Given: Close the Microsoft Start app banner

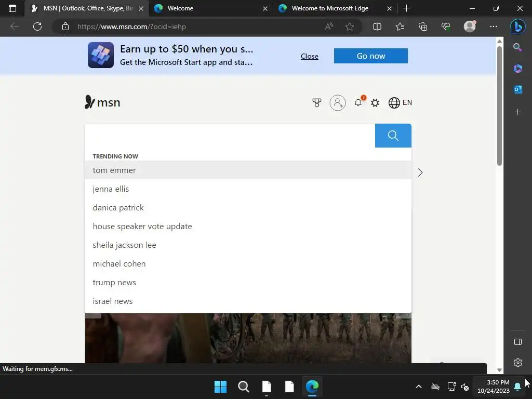Looking at the screenshot, I should (x=310, y=56).
